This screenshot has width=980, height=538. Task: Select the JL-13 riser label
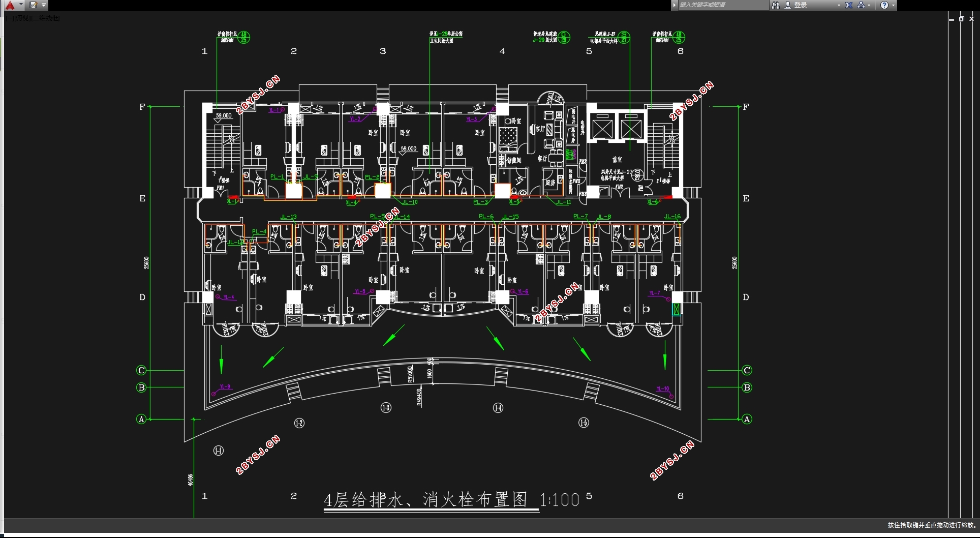(x=288, y=217)
